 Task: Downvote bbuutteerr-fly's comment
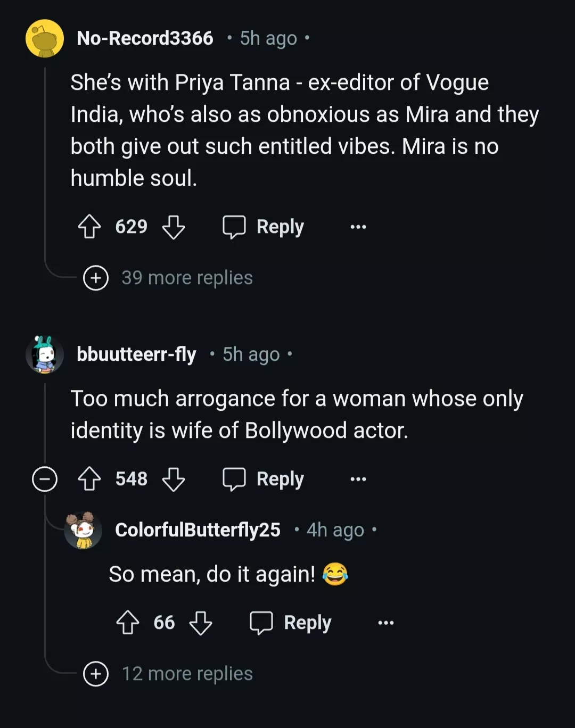174,479
